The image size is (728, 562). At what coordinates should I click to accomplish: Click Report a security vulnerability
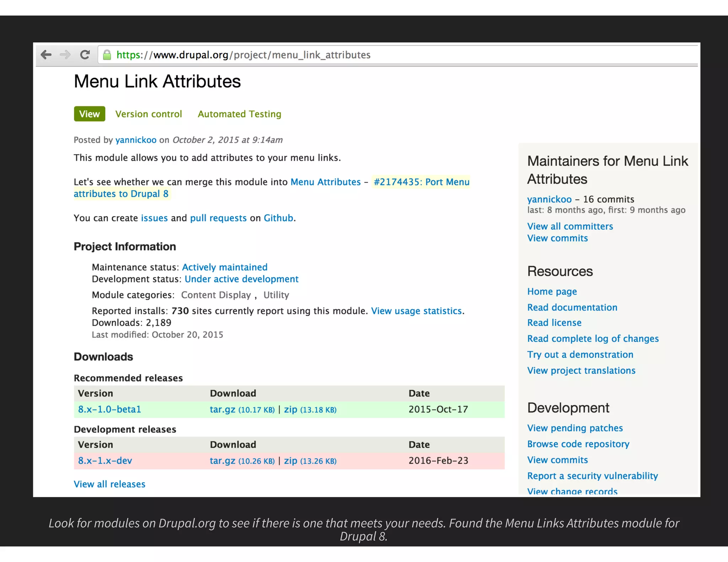592,476
